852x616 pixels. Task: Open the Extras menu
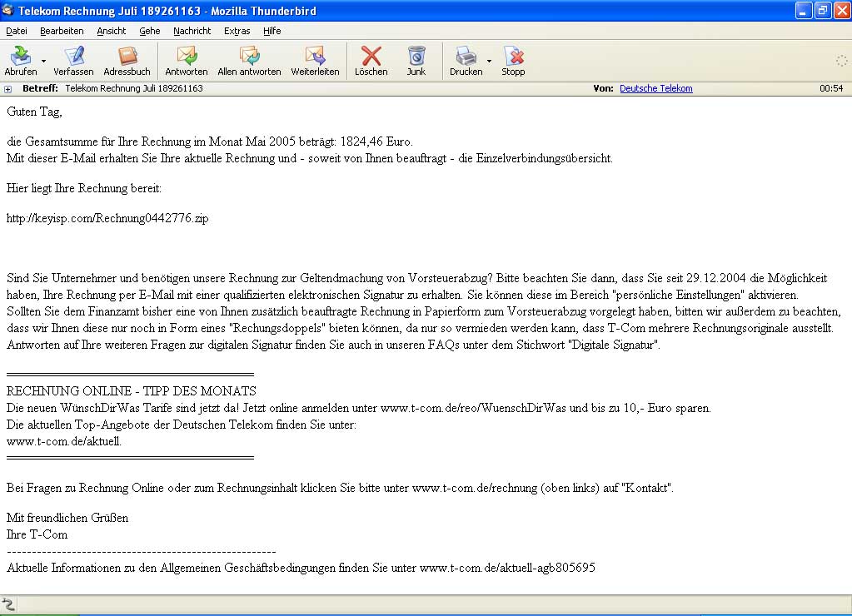coord(237,31)
